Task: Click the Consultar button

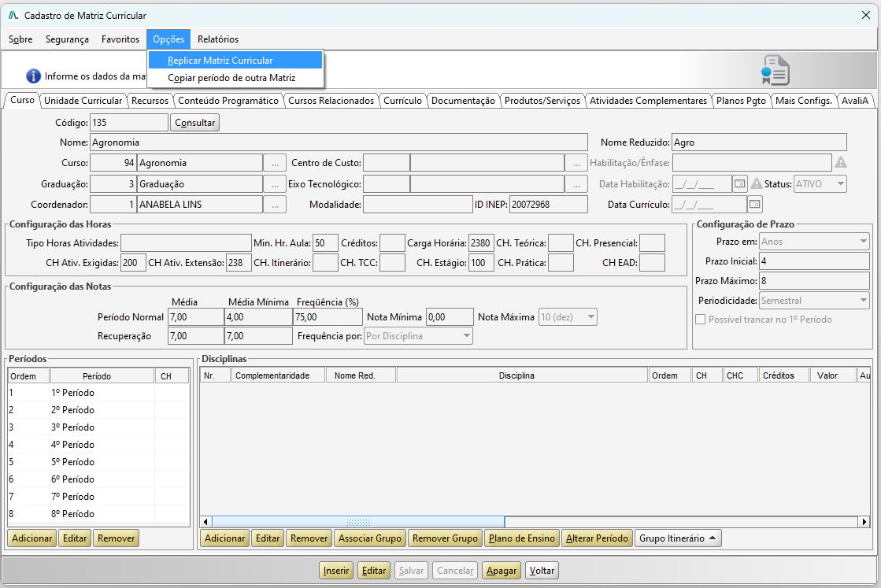Action: pos(194,123)
